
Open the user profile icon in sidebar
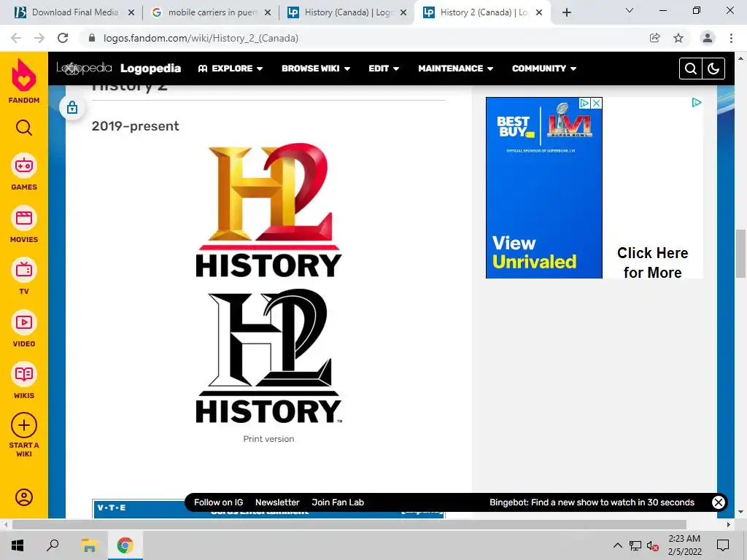tap(24, 497)
